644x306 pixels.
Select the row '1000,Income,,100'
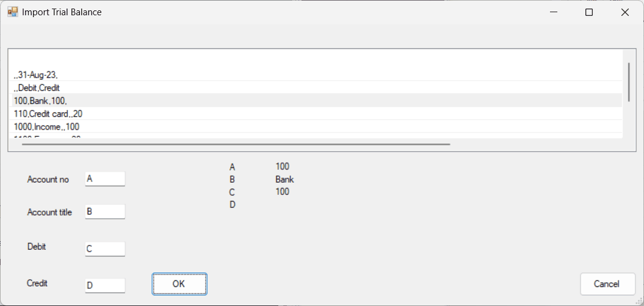pos(316,126)
